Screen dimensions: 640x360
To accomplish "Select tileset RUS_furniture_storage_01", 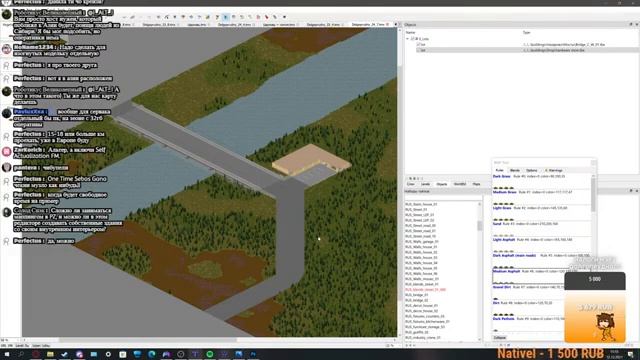I will pos(425,327).
